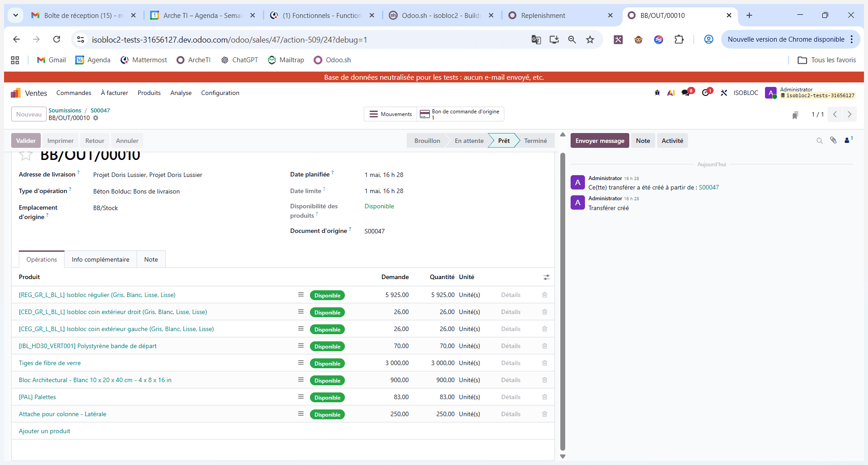
Task: Click the form vertical scrollbar
Action: 563,301
